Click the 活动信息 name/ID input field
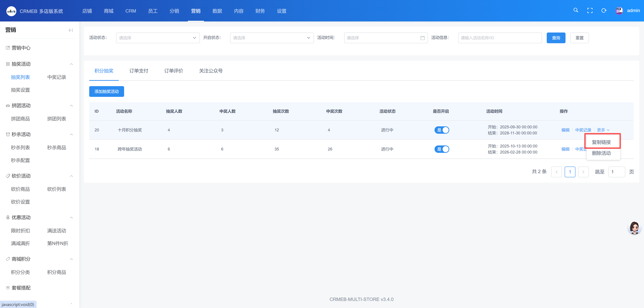Image resolution: width=644 pixels, height=308 pixels. [499, 38]
